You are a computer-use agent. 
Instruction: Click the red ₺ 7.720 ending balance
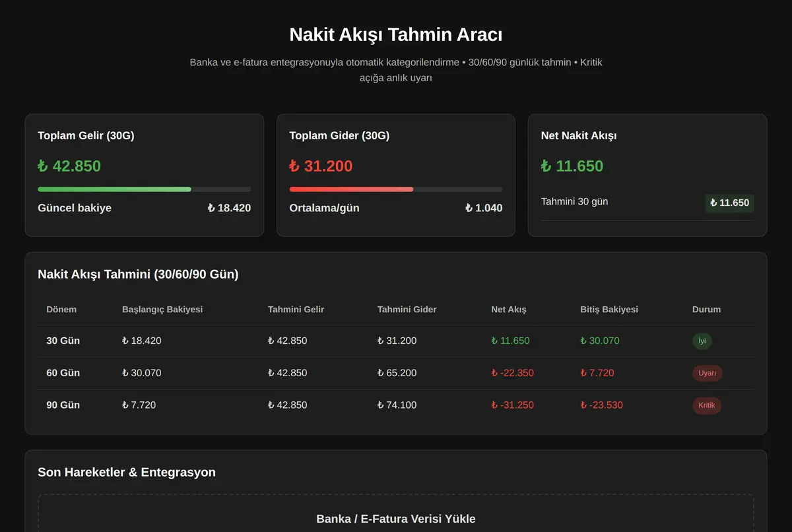click(597, 373)
